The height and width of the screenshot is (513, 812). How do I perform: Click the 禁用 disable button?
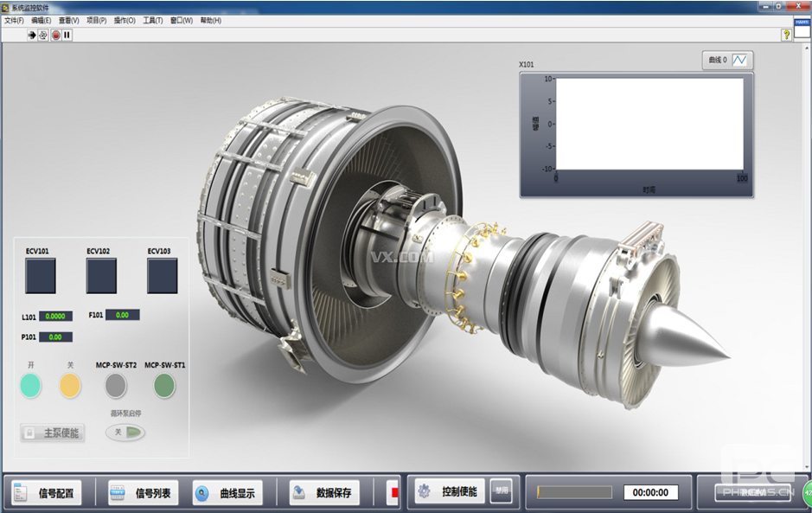tap(501, 491)
